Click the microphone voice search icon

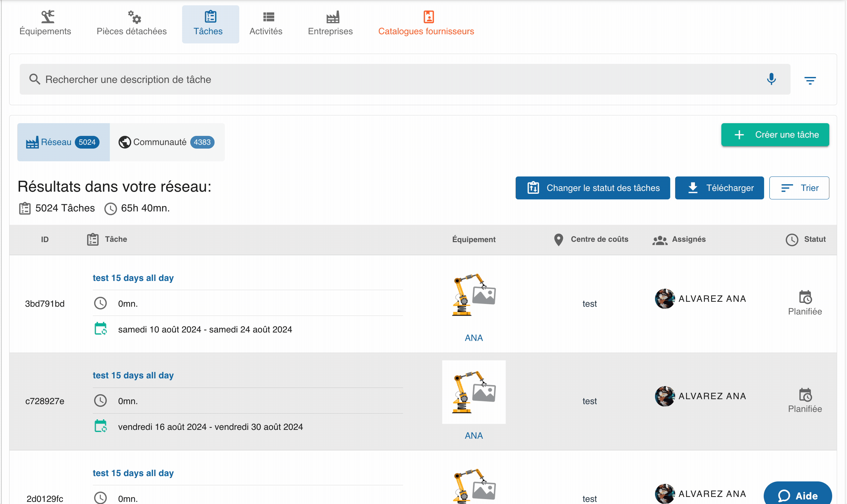point(771,79)
